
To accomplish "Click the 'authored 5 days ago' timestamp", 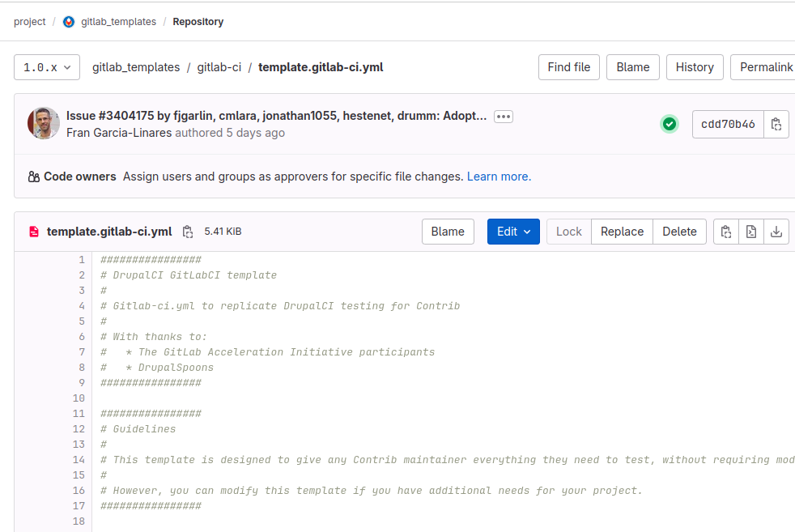I will point(230,133).
